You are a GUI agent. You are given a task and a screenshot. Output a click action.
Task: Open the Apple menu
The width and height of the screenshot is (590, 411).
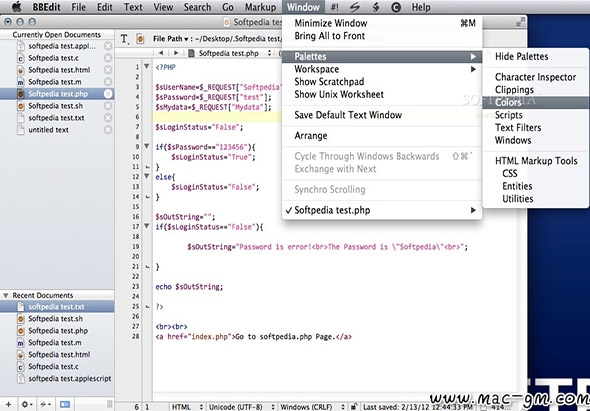(17, 7)
